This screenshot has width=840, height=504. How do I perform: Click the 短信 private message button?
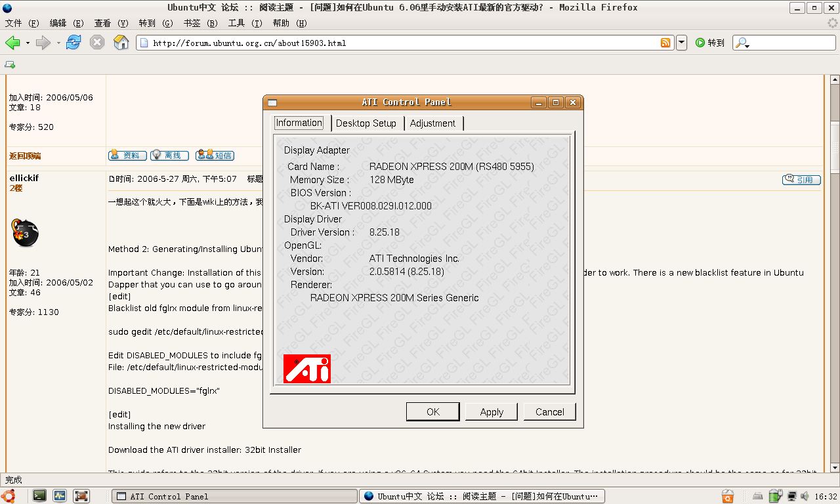click(x=215, y=156)
